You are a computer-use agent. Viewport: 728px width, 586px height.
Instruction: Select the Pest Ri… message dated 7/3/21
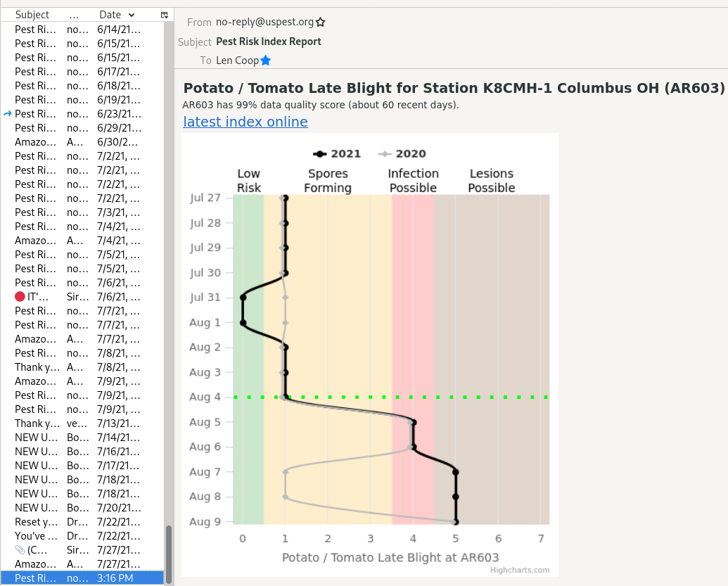click(x=82, y=212)
